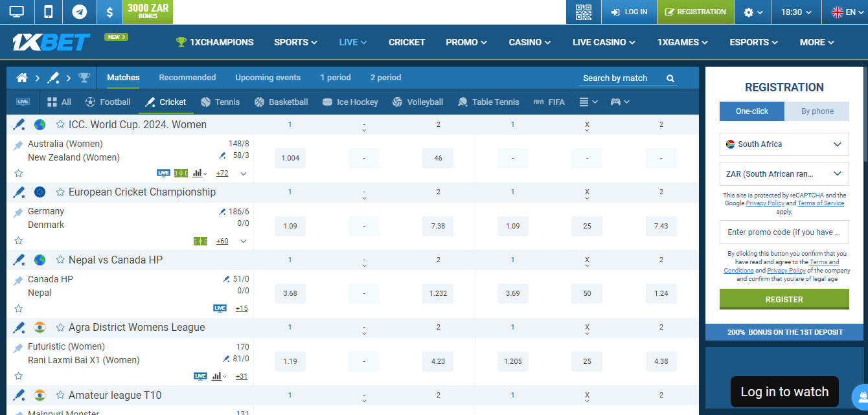This screenshot has width=868, height=415.
Task: Open the Telegram icon in top bar
Action: tap(80, 12)
